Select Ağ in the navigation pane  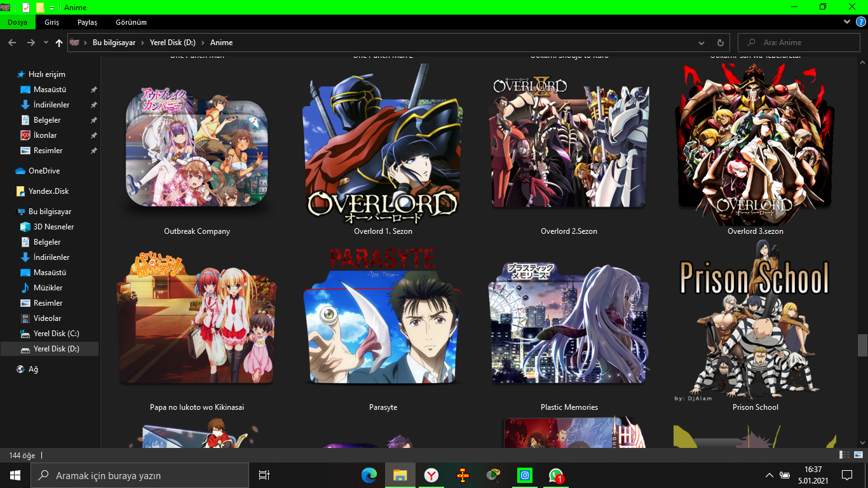(33, 369)
